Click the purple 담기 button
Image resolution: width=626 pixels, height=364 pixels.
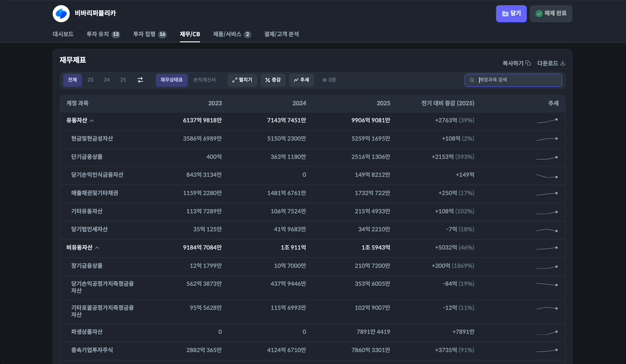coord(511,13)
